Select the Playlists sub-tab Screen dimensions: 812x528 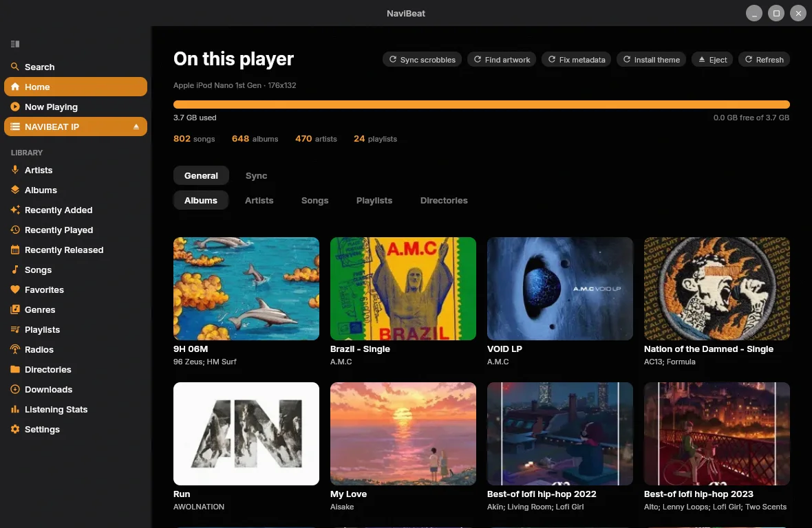(374, 200)
